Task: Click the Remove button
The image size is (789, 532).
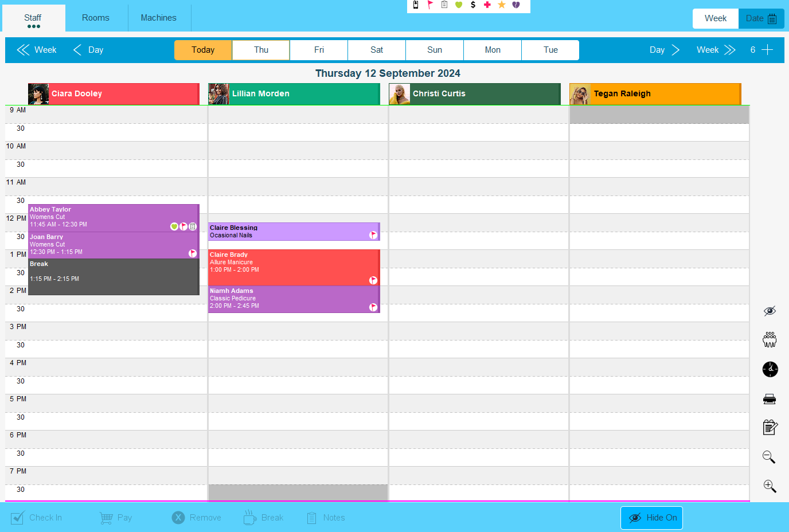Action: [196, 518]
